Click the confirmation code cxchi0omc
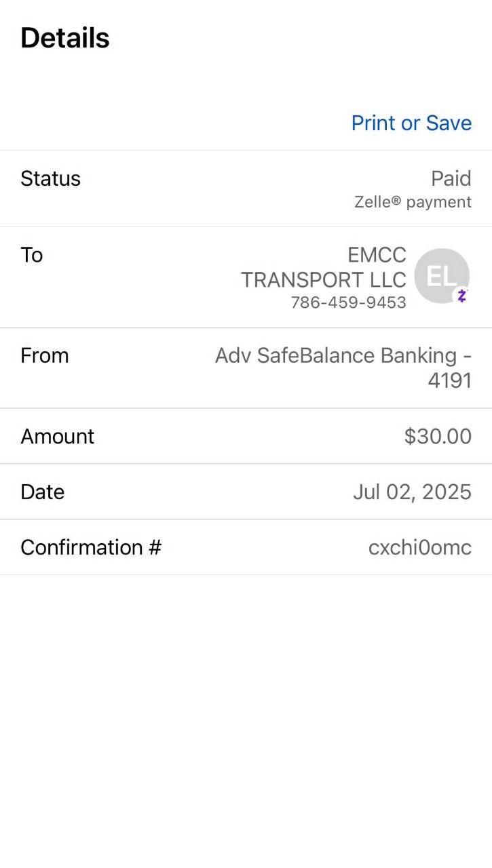Image resolution: width=492 pixels, height=868 pixels. [x=419, y=547]
